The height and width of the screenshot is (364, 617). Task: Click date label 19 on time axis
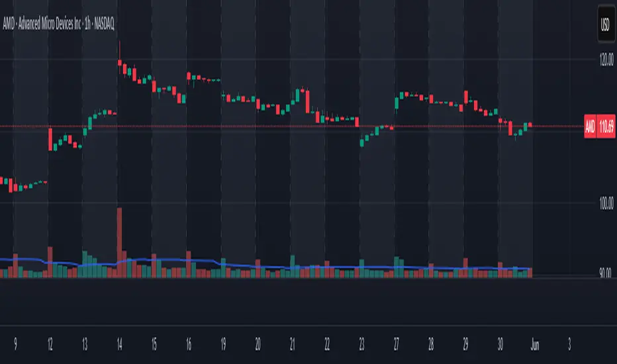point(223,344)
